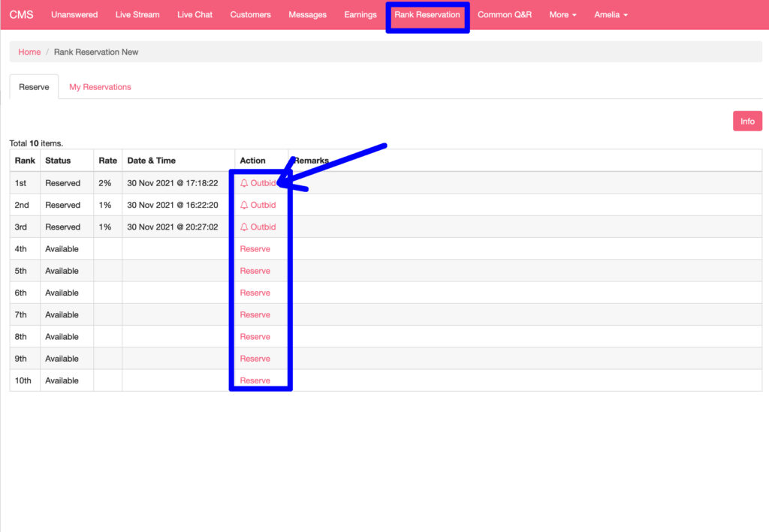The image size is (769, 532).
Task: Open the Unanswered menu item
Action: tap(74, 15)
